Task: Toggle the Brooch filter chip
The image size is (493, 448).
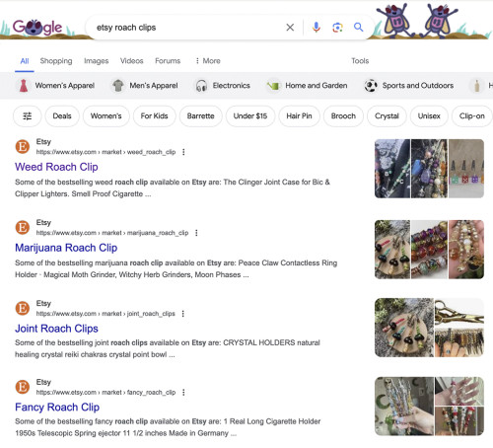Action: click(x=343, y=116)
